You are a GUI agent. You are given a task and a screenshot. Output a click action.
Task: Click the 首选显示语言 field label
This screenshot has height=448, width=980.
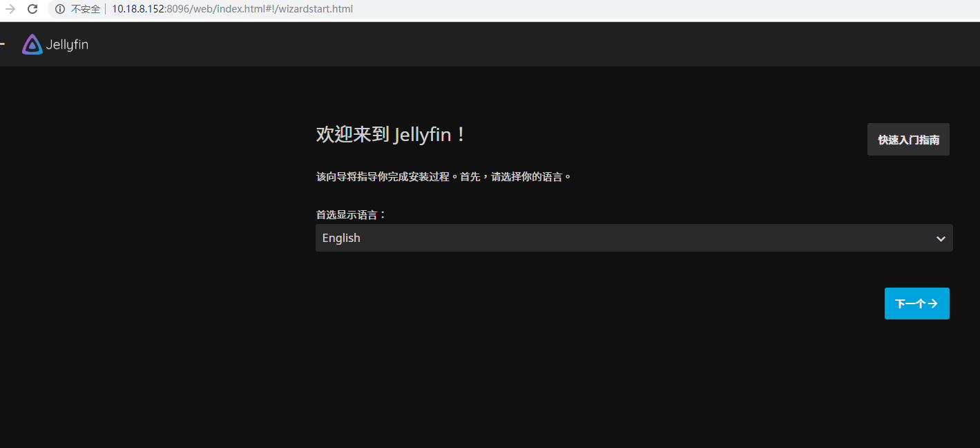coord(351,215)
